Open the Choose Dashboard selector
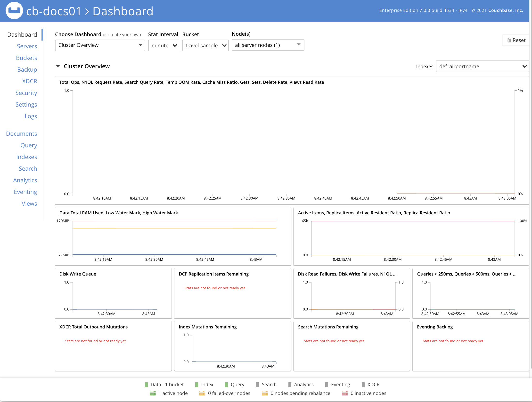This screenshot has height=402, width=532. [x=99, y=45]
